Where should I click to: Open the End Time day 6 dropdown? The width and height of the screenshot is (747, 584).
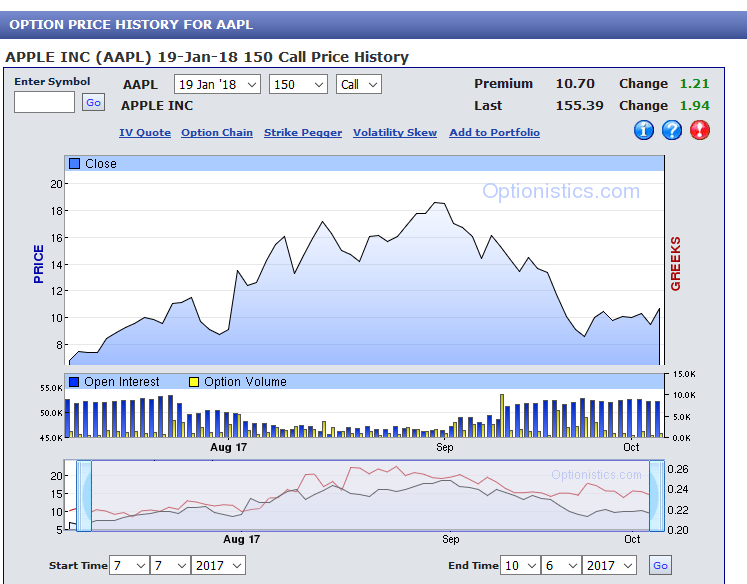coord(561,565)
